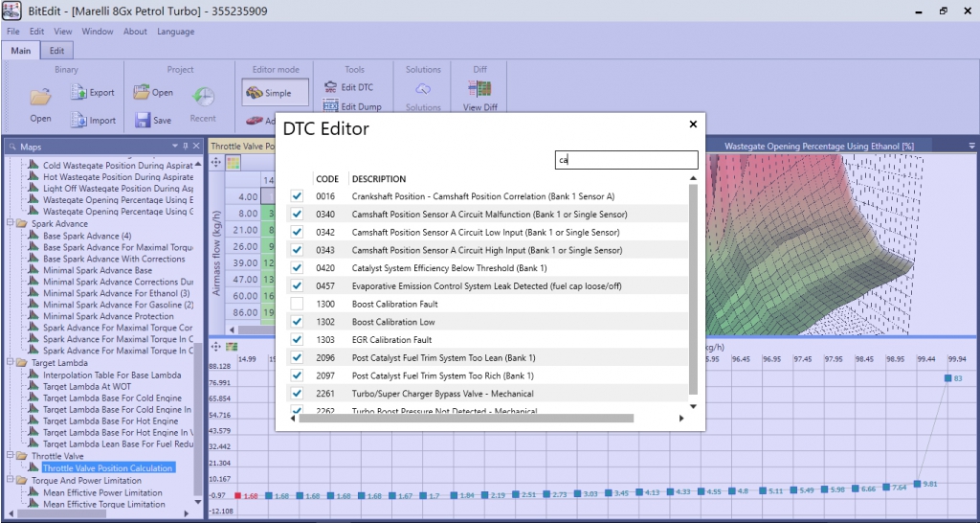Toggle checkbox for DTC 0457 Evaporative Emission
The height and width of the screenshot is (523, 980).
point(297,285)
